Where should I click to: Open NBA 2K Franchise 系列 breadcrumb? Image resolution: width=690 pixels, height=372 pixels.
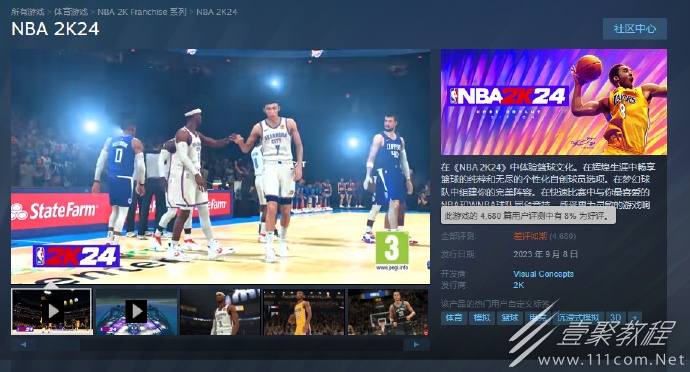coord(142,12)
